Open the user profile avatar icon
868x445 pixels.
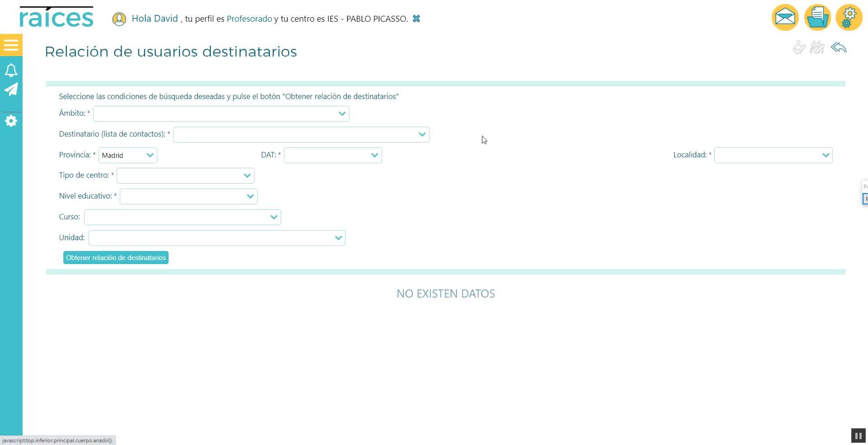click(119, 19)
